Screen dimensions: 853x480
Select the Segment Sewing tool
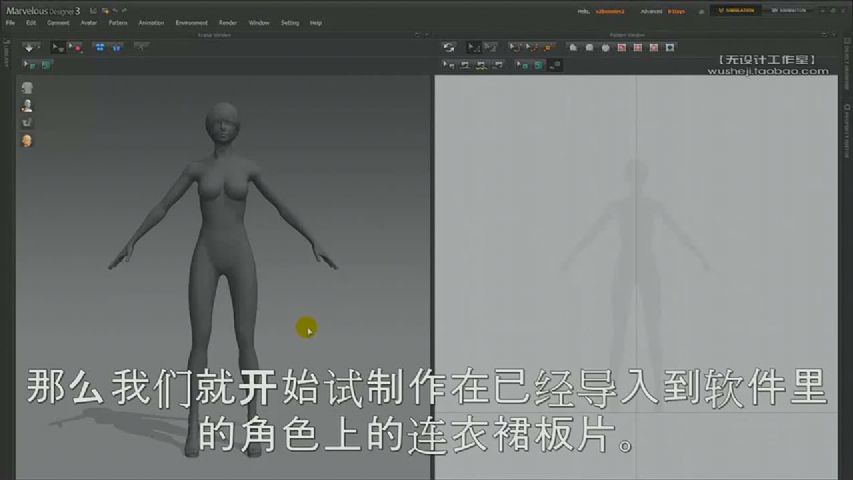(466, 65)
